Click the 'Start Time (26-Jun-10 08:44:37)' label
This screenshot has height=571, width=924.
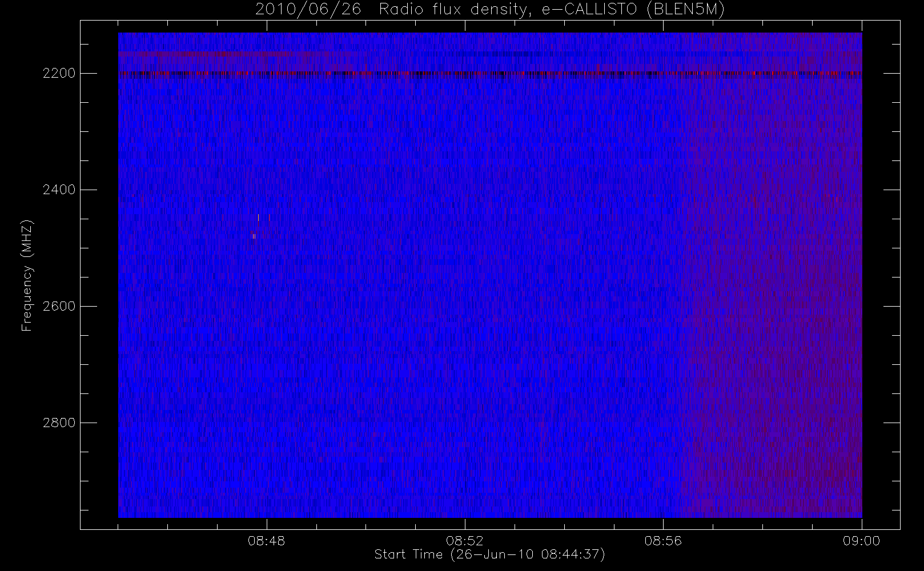click(489, 554)
